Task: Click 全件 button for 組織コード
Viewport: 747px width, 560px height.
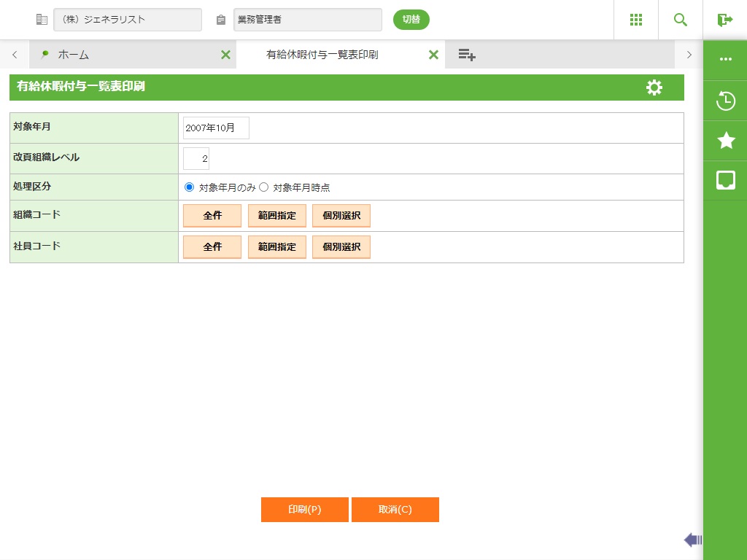Action: pyautogui.click(x=212, y=216)
